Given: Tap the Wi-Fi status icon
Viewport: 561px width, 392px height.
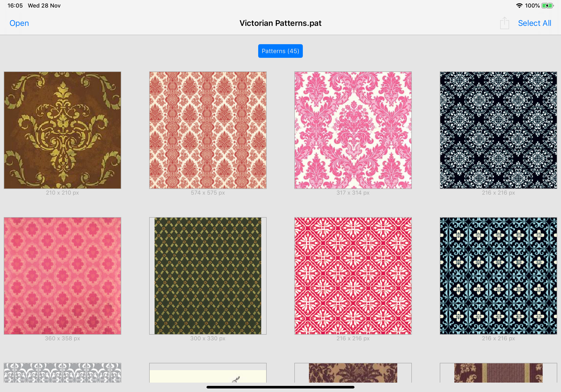Looking at the screenshot, I should 519,6.
